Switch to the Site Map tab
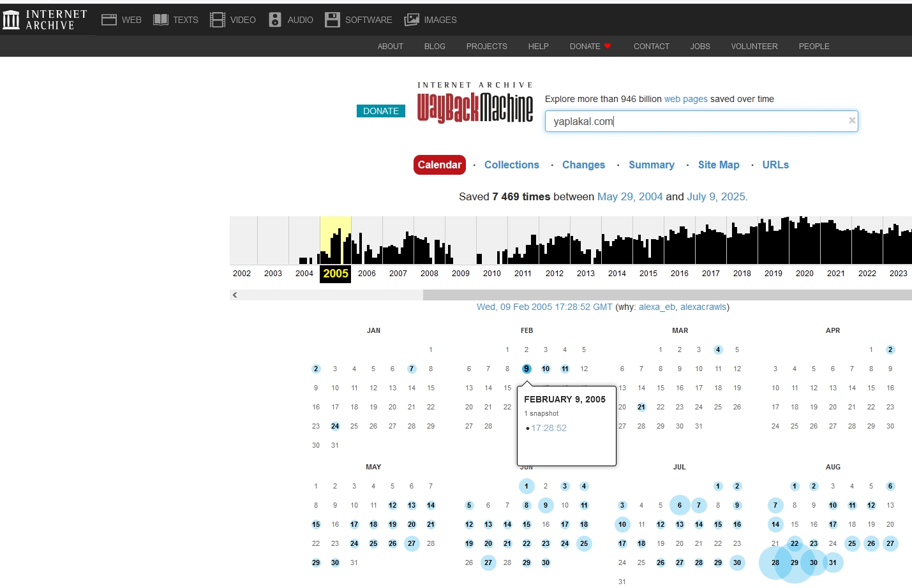The height and width of the screenshot is (588, 912). coord(719,165)
